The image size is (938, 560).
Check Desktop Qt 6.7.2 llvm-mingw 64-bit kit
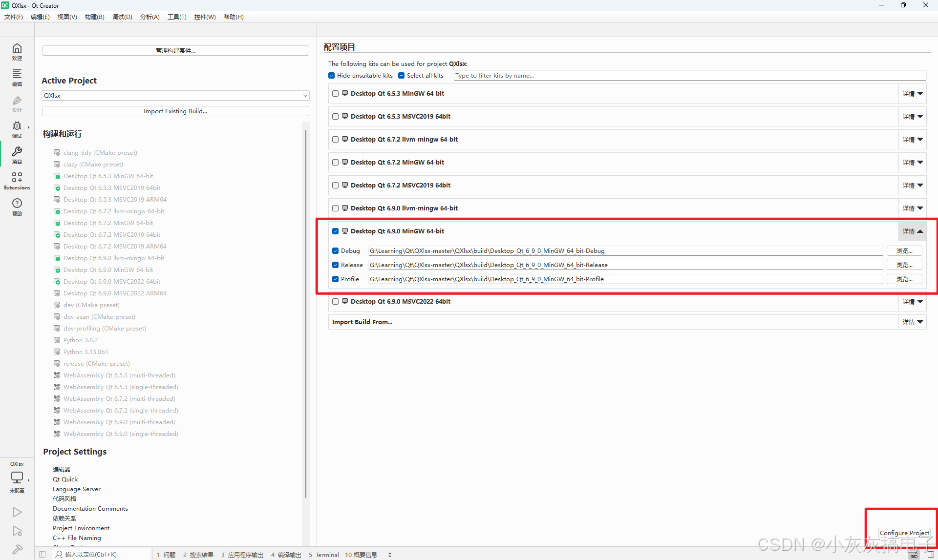click(336, 140)
